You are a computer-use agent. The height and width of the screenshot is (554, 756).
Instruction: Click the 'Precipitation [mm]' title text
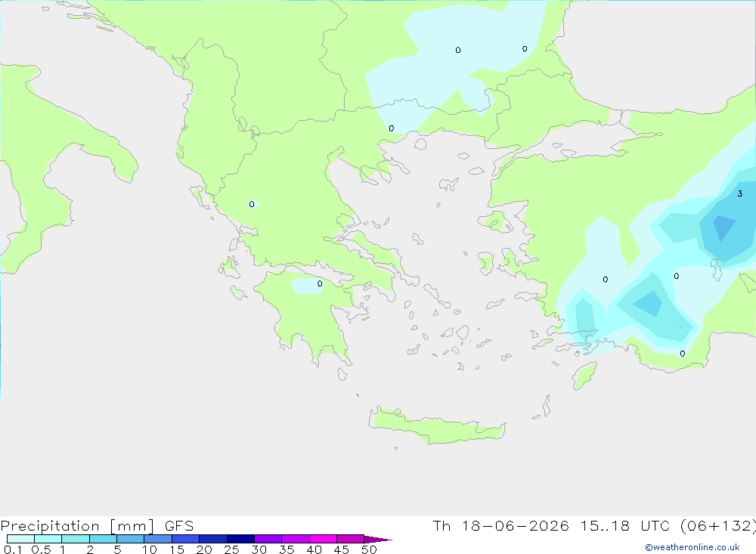tap(77, 526)
